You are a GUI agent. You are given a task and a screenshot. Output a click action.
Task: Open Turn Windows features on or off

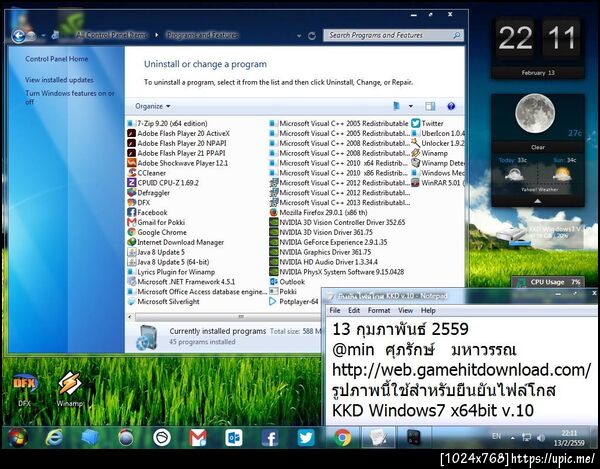click(70, 98)
